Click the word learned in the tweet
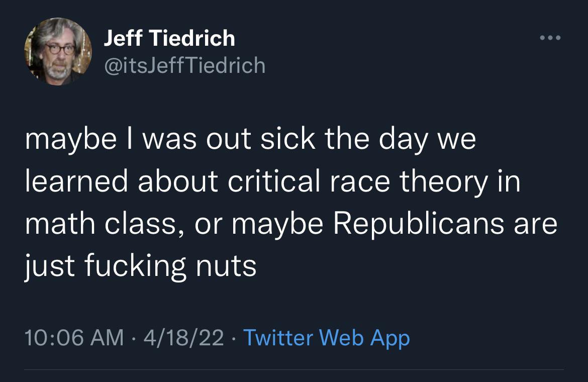The height and width of the screenshot is (382, 588). pos(77,181)
